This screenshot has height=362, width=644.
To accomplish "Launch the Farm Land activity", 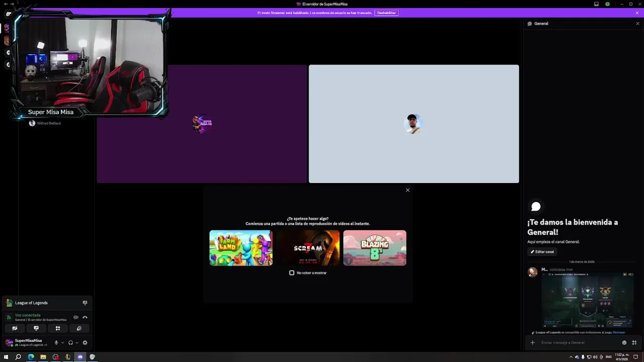I will pyautogui.click(x=241, y=248).
